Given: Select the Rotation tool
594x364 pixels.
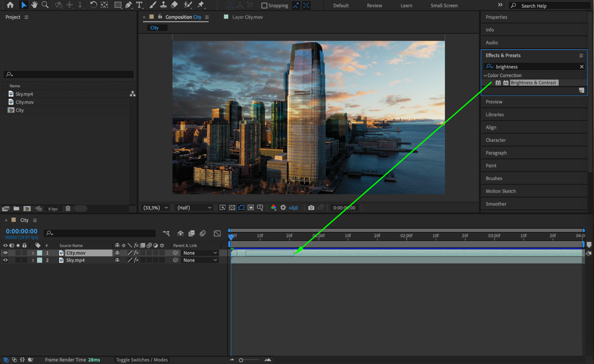Looking at the screenshot, I should (x=93, y=5).
